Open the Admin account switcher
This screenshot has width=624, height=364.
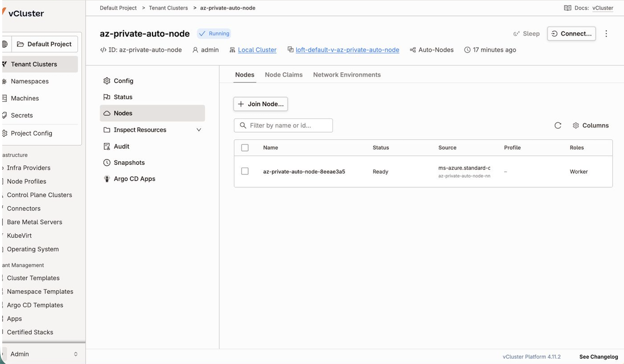tap(44, 354)
